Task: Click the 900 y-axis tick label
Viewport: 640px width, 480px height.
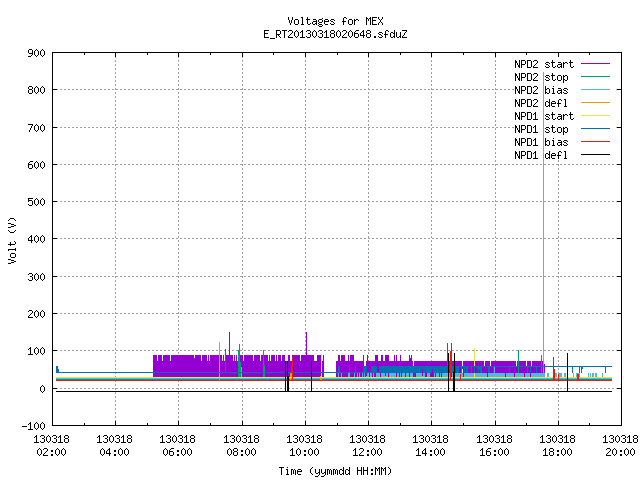Action: [36, 53]
